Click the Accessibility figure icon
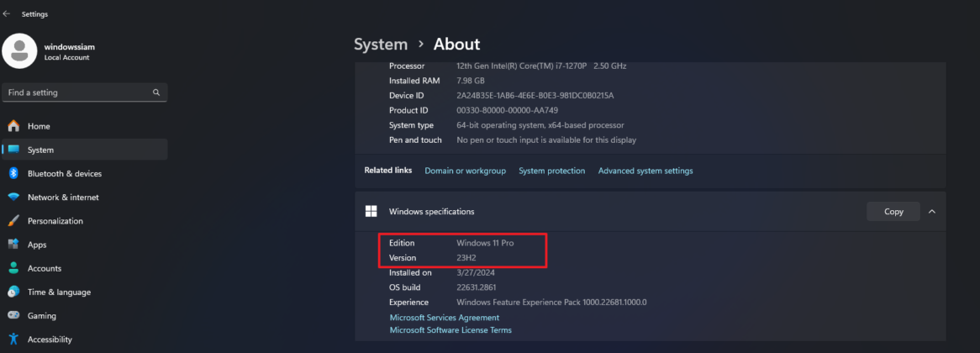This screenshot has width=980, height=353. (13, 340)
